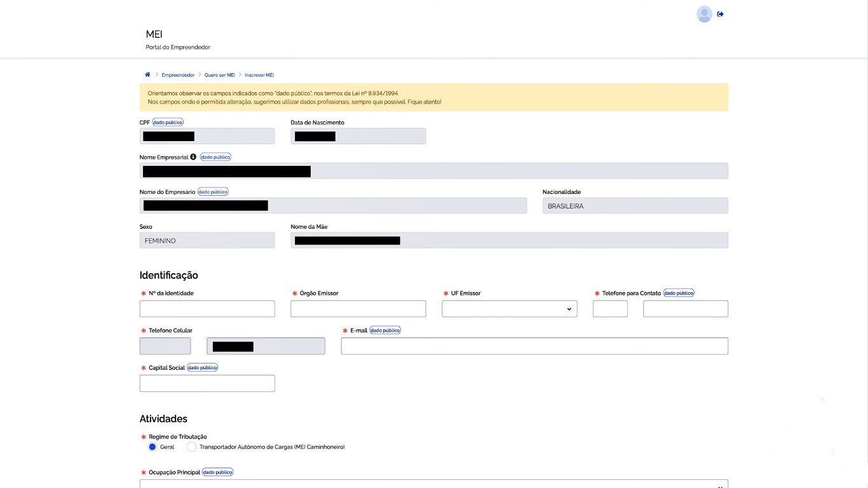This screenshot has width=868, height=488.
Task: Click the MEI portal title
Action: [x=154, y=34]
